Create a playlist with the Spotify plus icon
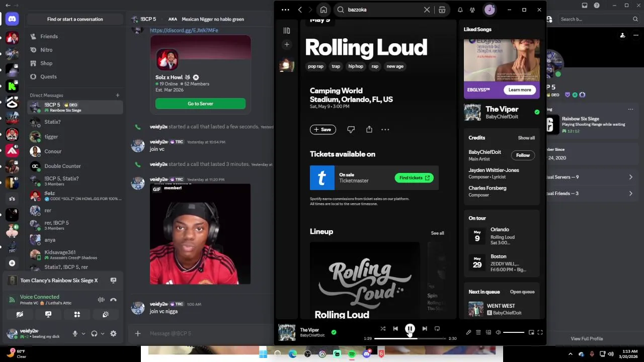This screenshot has width=644, height=362. [x=287, y=45]
